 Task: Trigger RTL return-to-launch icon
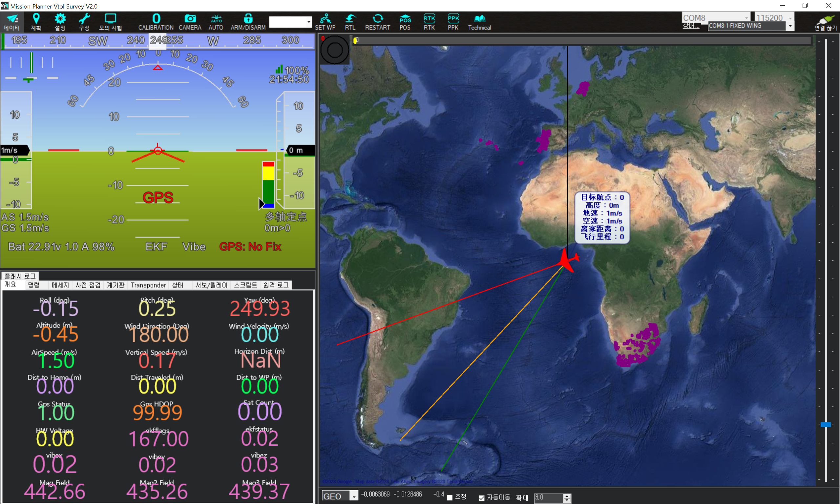coord(350,22)
